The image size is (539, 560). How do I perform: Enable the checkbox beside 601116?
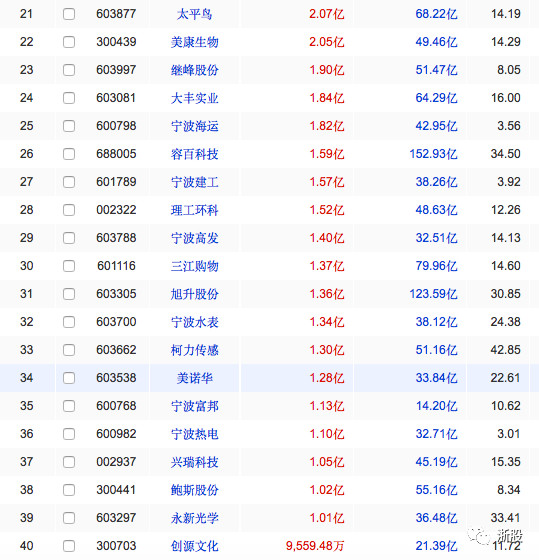point(69,266)
